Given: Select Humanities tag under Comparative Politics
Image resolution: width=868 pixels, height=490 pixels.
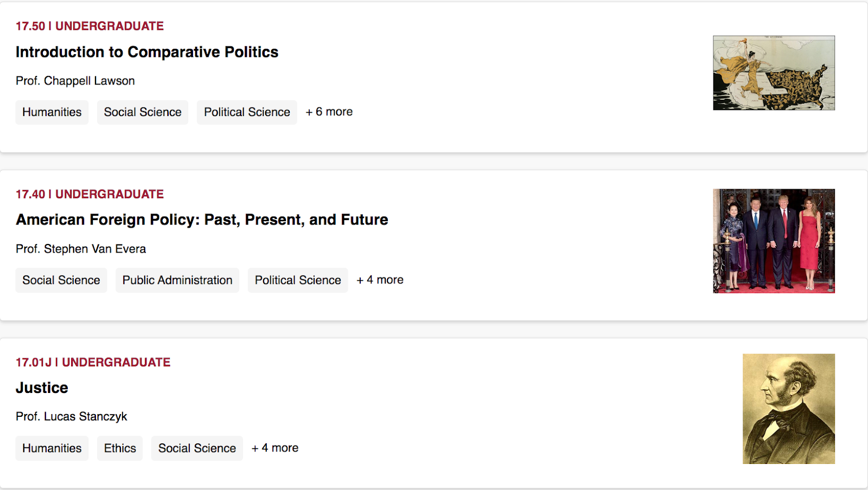Looking at the screenshot, I should pyautogui.click(x=52, y=112).
